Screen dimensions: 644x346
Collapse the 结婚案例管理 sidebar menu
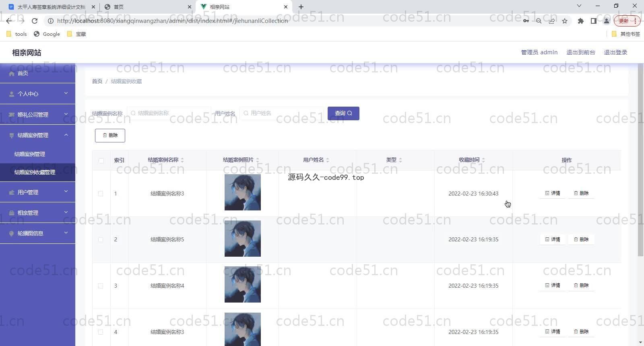point(37,135)
